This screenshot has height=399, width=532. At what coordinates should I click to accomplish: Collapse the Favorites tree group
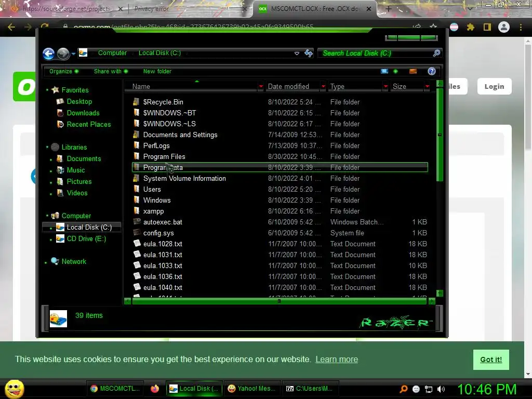point(47,90)
